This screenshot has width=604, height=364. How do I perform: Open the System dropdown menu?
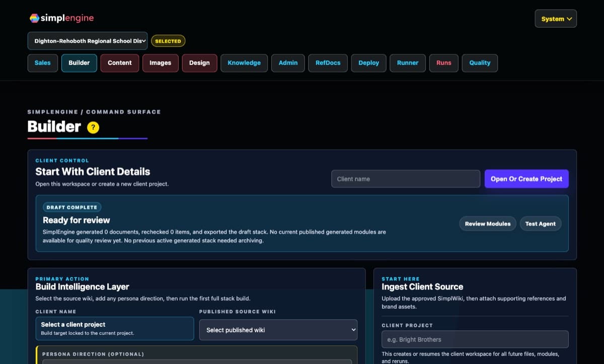point(556,19)
